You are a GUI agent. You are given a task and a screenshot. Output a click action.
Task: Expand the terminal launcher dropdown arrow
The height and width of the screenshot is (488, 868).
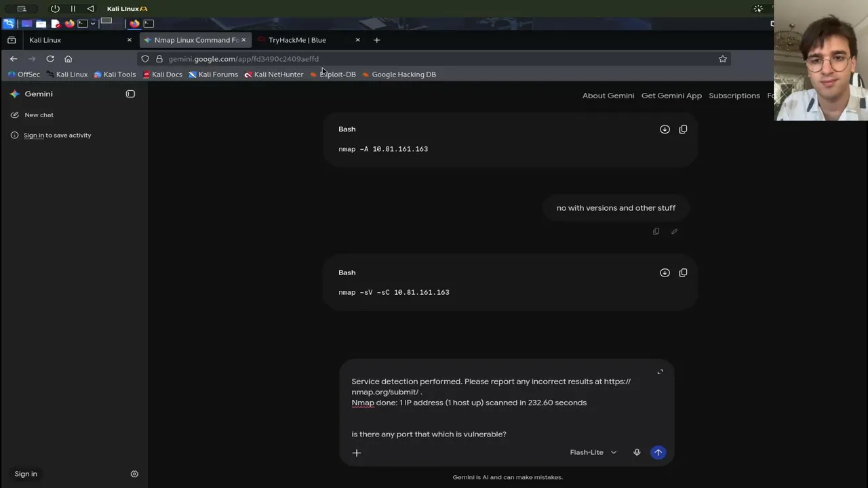coord(93,24)
